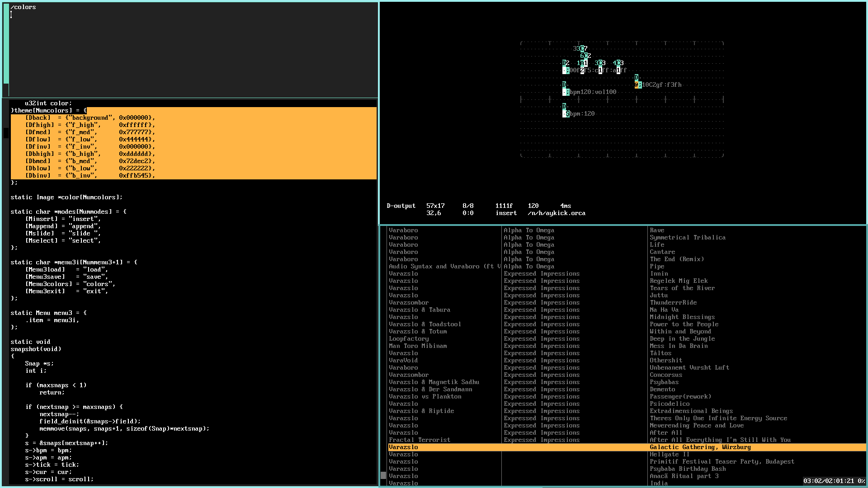This screenshot has height=488, width=868.
Task: Click the C operator in 6C2
Action: (586, 56)
